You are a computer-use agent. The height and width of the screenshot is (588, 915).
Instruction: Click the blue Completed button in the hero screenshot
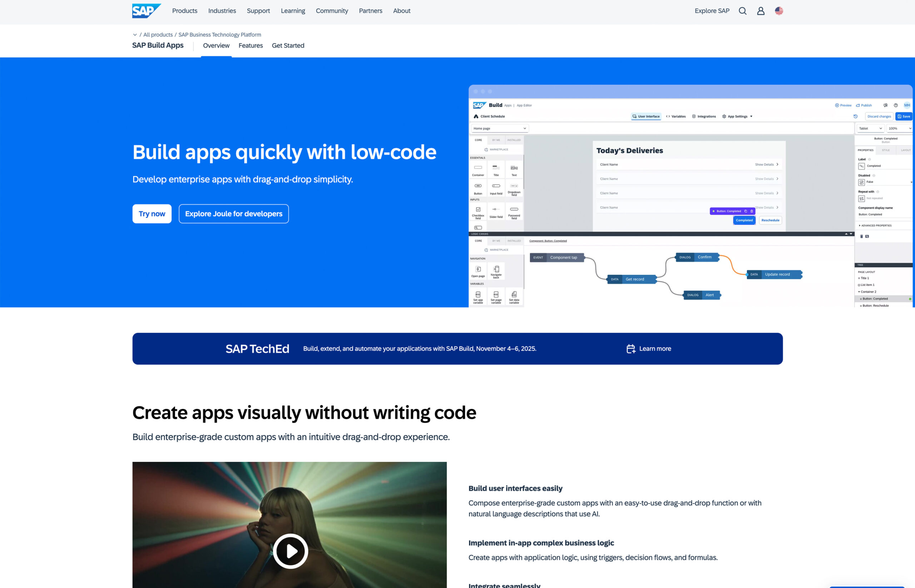[744, 220]
